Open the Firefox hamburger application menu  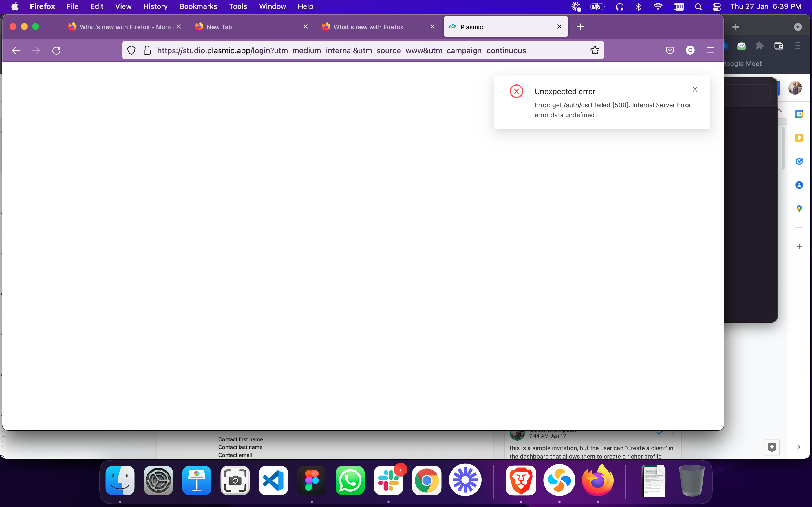710,50
